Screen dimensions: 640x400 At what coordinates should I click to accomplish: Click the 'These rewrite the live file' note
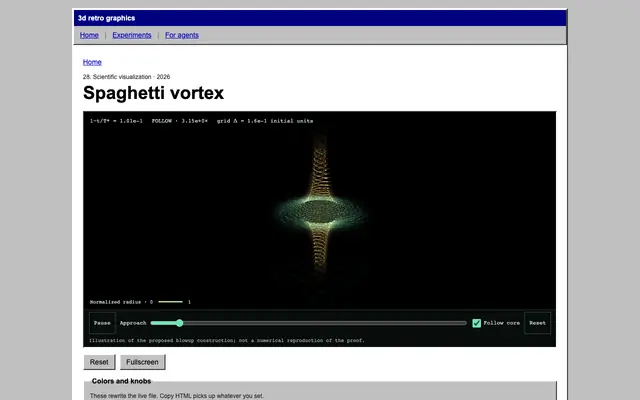point(177,396)
